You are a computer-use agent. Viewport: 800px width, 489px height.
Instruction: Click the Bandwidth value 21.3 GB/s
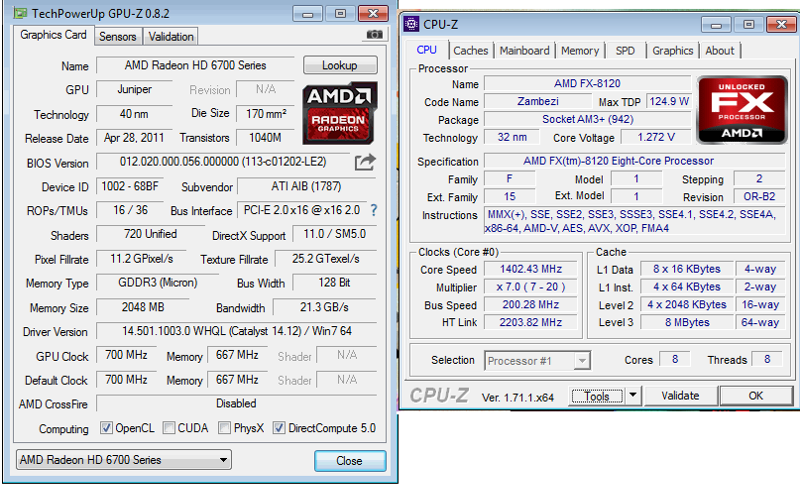click(x=324, y=307)
